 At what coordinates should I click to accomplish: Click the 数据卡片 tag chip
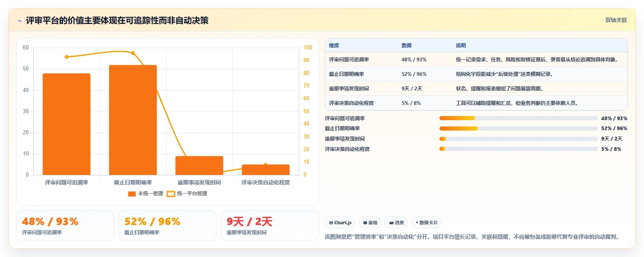427,223
